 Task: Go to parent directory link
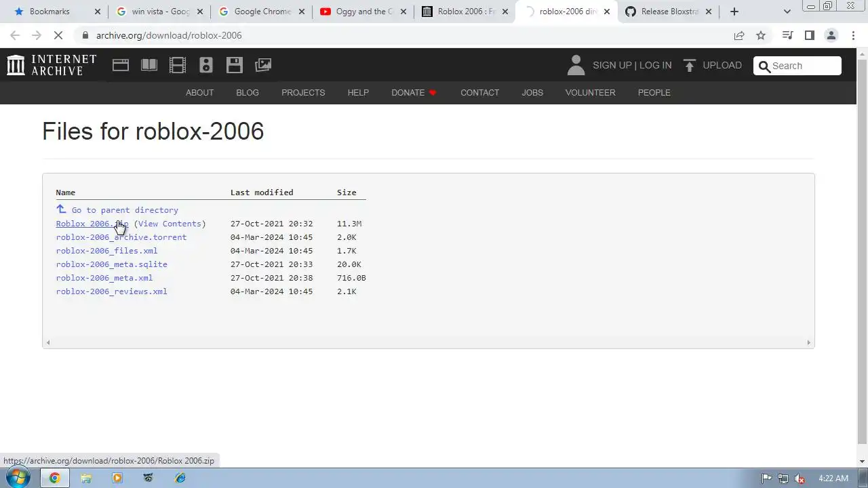point(125,210)
